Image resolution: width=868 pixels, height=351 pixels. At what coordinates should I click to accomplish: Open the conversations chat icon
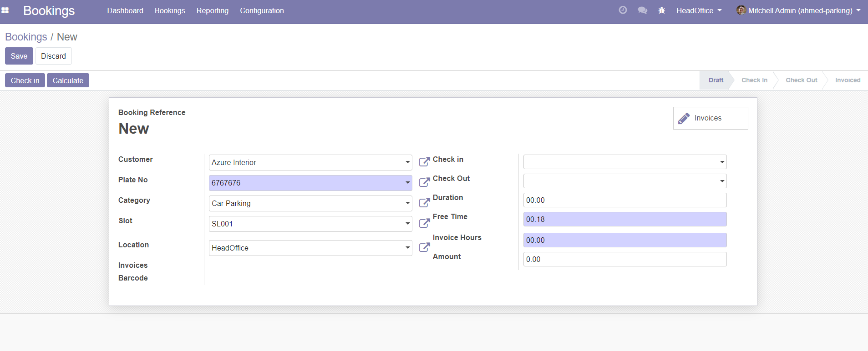(x=642, y=10)
